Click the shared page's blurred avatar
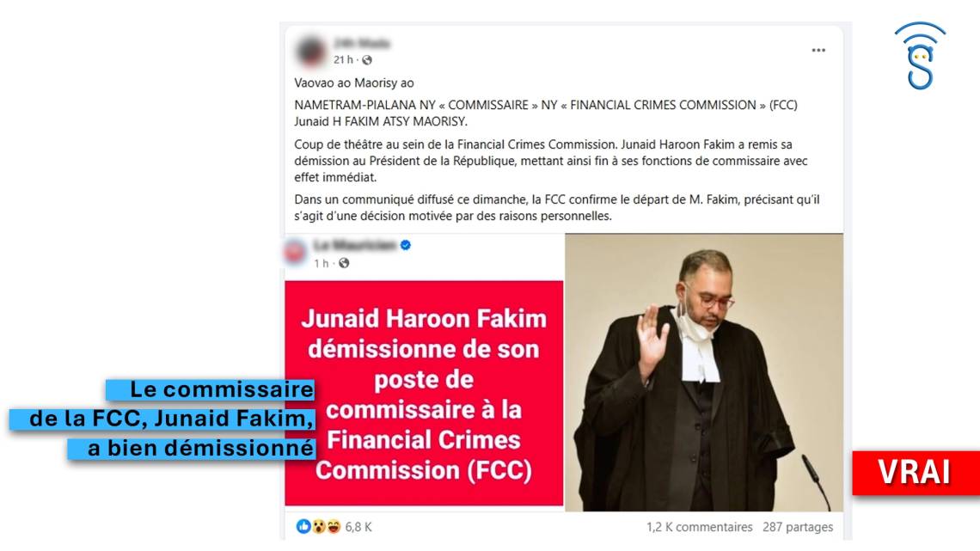The width and height of the screenshot is (980, 551). coord(295,252)
